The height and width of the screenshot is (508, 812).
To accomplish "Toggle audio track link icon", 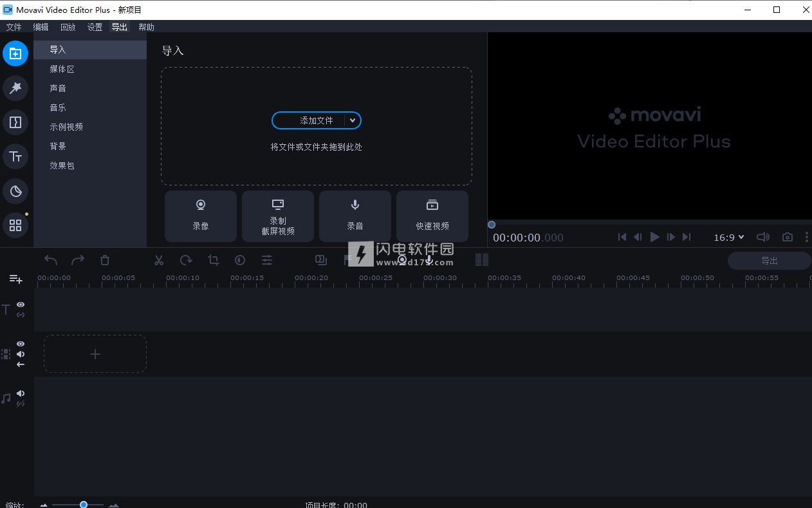I will point(21,404).
